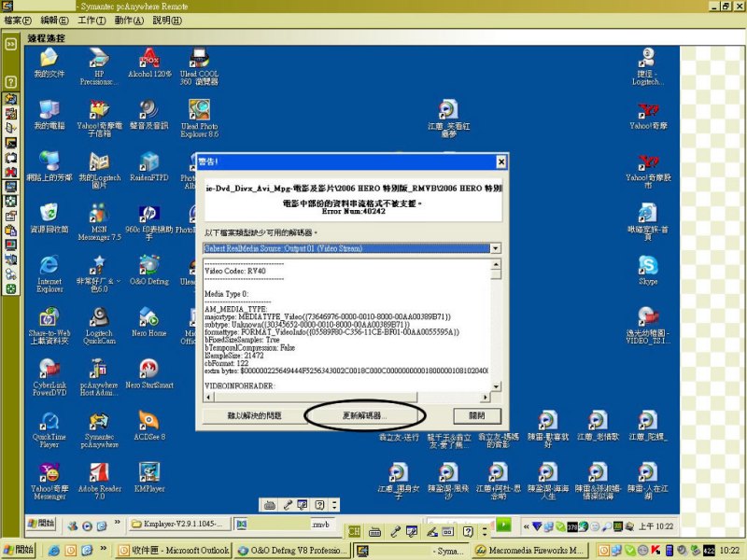The width and height of the screenshot is (747, 560).
Task: Select the Internet Explorer desktop icon
Action: click(x=49, y=273)
